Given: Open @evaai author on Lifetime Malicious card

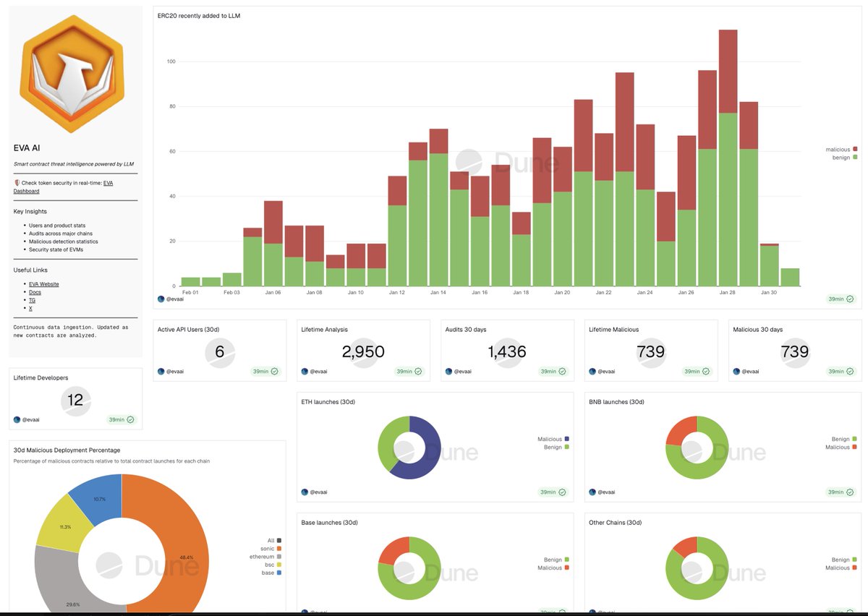Looking at the screenshot, I should pyautogui.click(x=602, y=371).
